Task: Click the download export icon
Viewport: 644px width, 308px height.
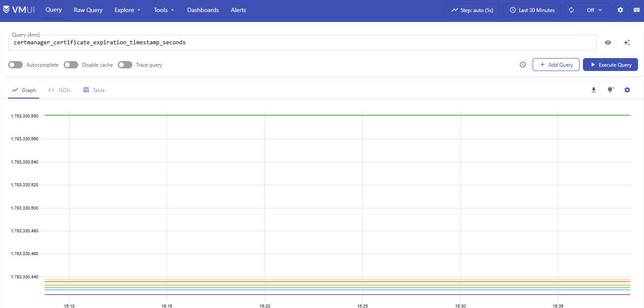Action: click(x=594, y=90)
